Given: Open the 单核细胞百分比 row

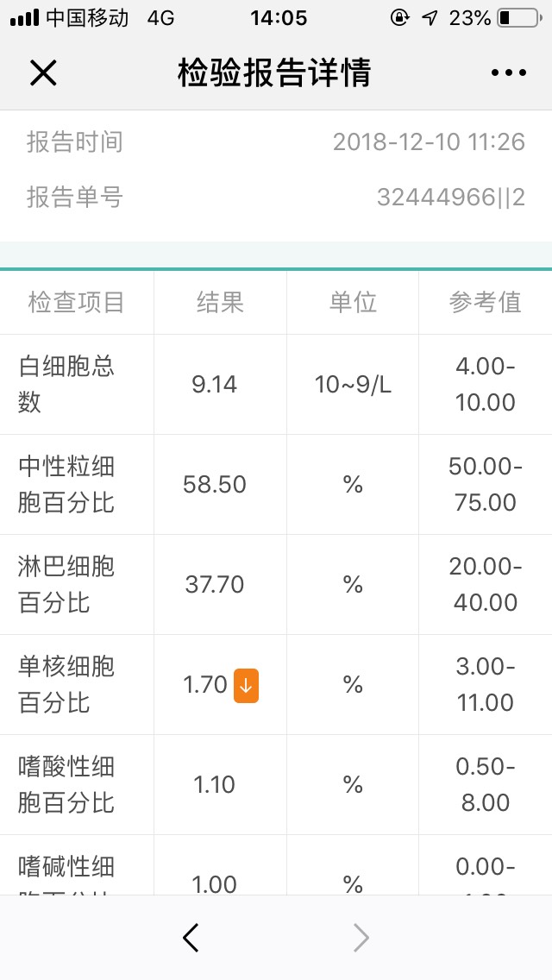Looking at the screenshot, I should click(276, 684).
